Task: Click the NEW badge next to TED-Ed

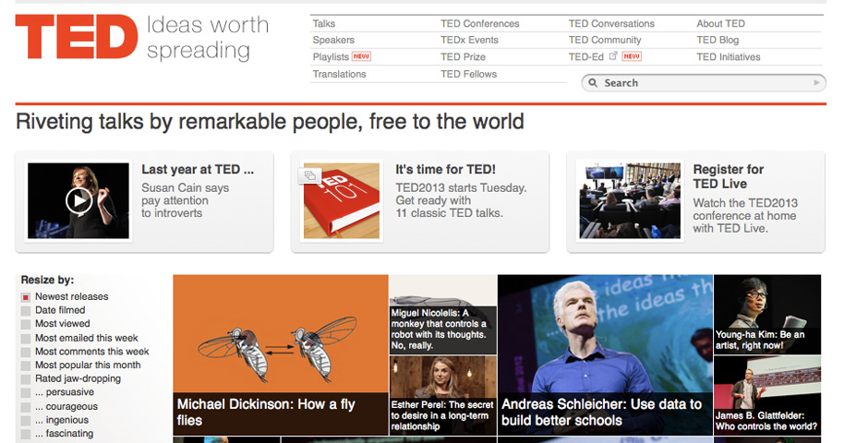Action: (x=632, y=56)
